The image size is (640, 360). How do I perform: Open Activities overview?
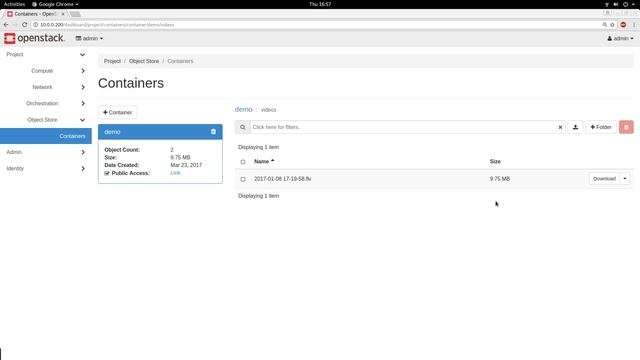point(14,4)
